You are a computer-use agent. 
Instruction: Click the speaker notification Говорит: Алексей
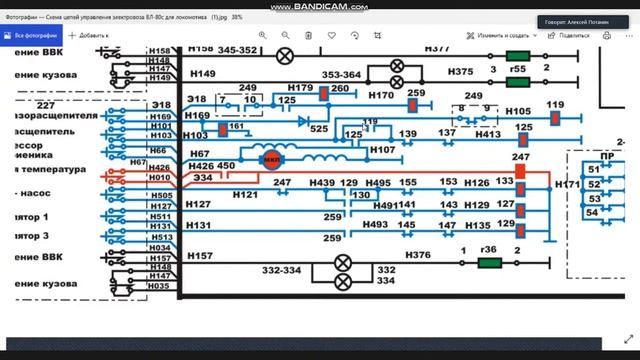coord(583,22)
